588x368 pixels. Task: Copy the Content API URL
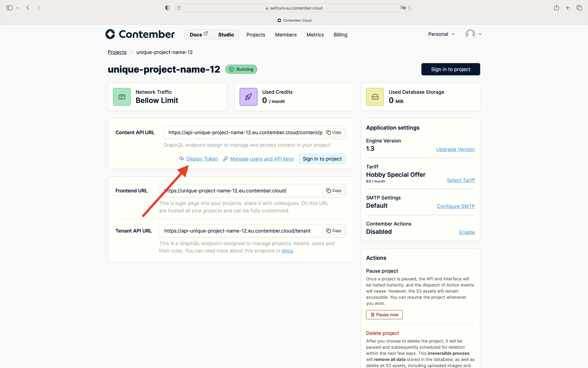[x=333, y=132]
